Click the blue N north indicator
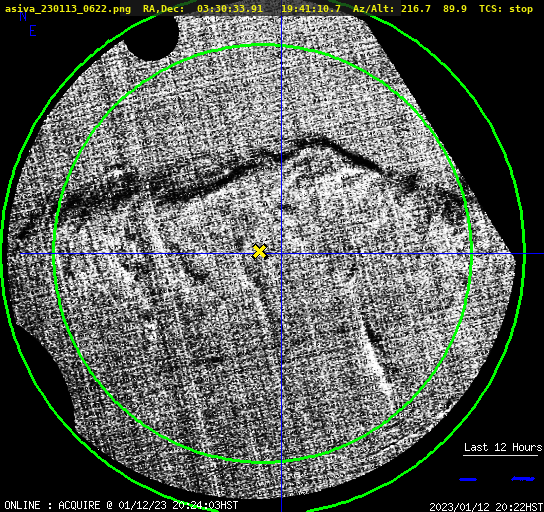Image resolution: width=544 pixels, height=512 pixels. 23,16
